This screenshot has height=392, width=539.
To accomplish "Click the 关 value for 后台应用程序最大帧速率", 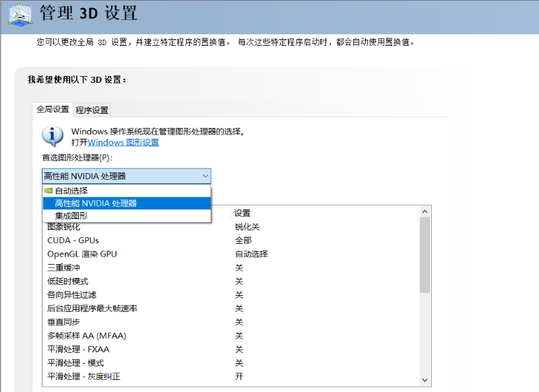I will coord(239,308).
